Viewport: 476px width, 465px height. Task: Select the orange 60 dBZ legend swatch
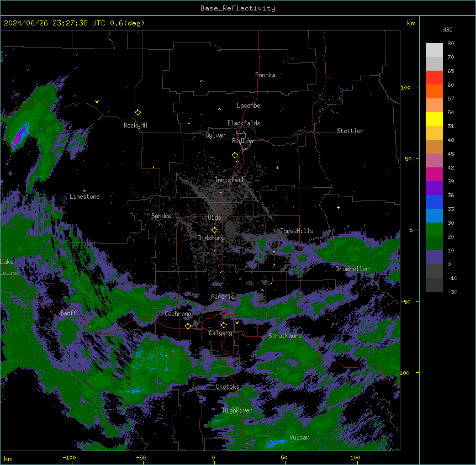pos(434,91)
